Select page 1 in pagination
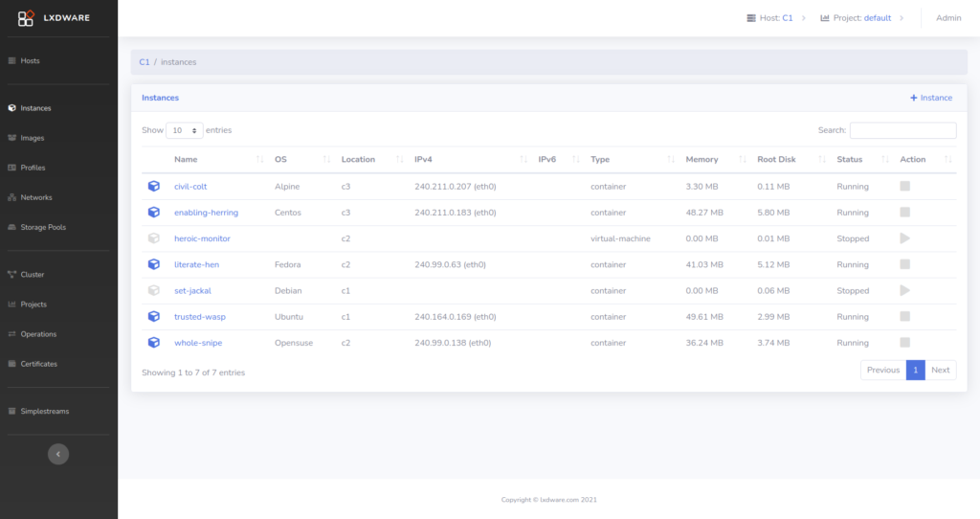980x519 pixels. pyautogui.click(x=916, y=371)
